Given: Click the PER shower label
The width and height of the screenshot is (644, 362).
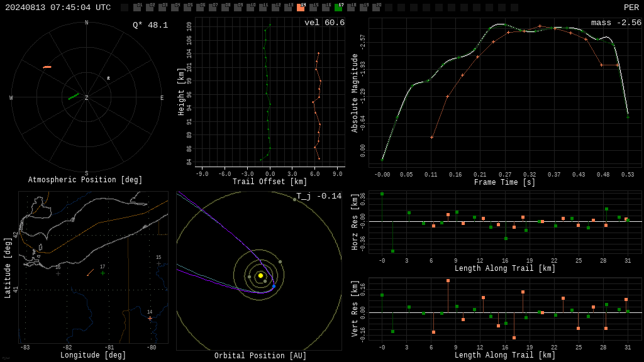Looking at the screenshot, I should 631,8.
